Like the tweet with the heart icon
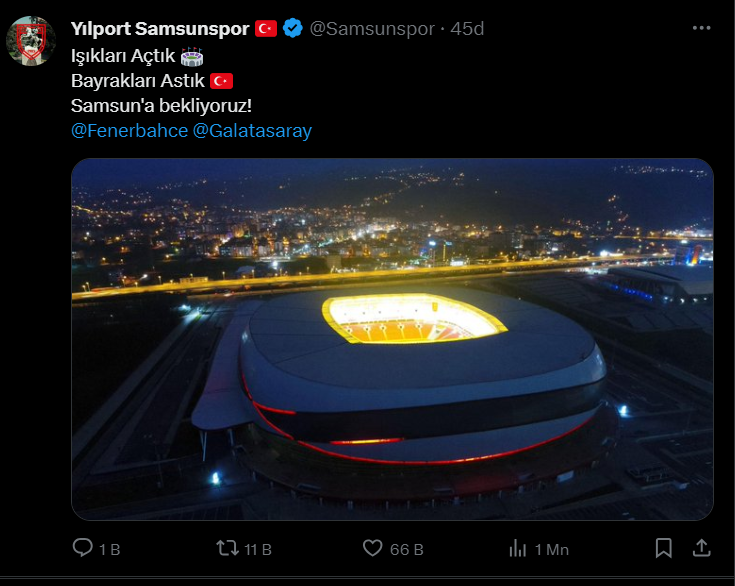 pyautogui.click(x=373, y=548)
